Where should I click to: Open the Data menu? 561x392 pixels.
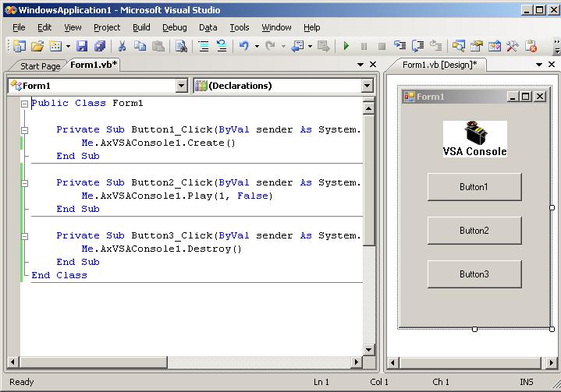208,27
